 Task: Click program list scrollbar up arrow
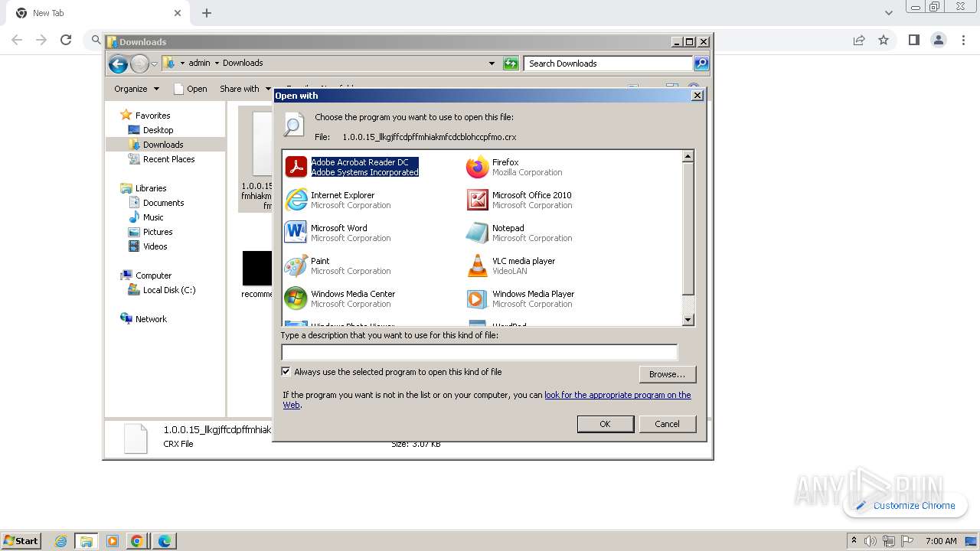click(688, 156)
